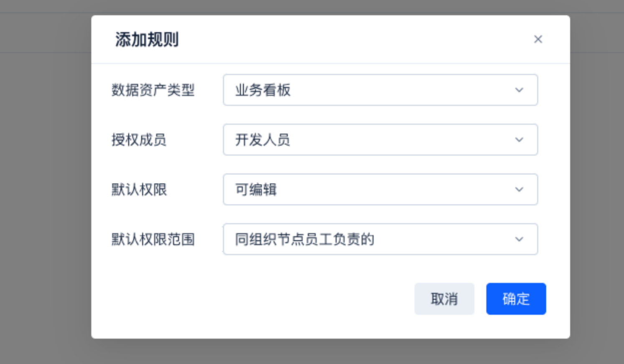Screen dimensions: 624x364
Task: Click blank footer area beside 取消 button
Action: tap(251, 299)
